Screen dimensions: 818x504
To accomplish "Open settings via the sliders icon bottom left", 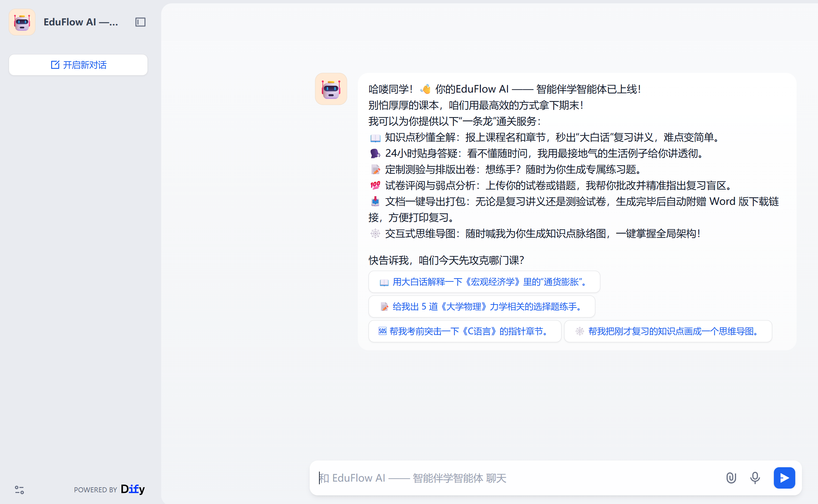I will (19, 490).
